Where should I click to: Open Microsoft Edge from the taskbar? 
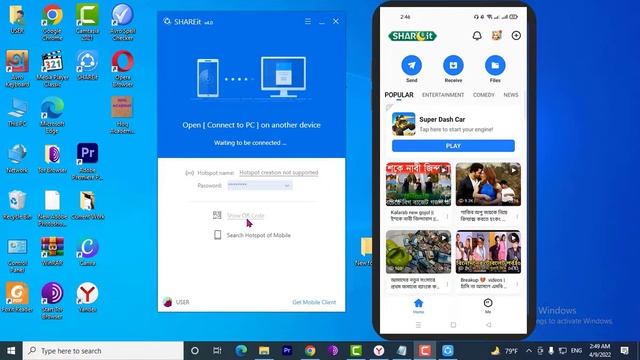point(241,351)
